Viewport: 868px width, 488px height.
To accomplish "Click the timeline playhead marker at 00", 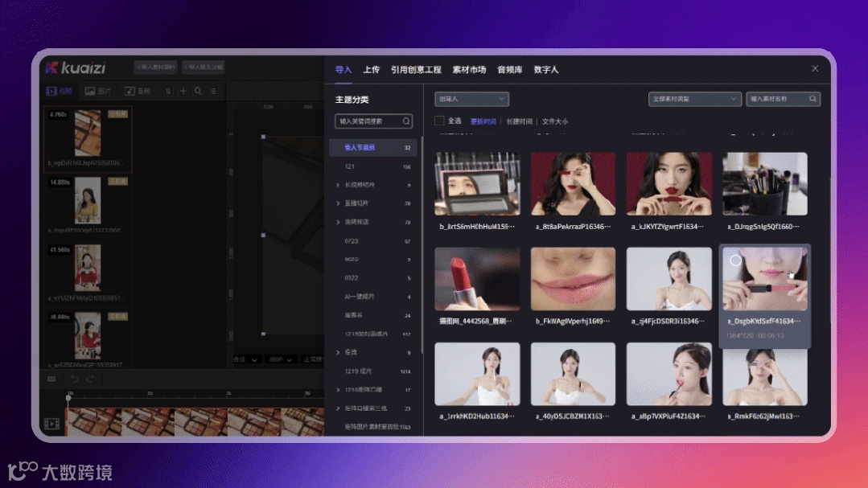I will [68, 397].
